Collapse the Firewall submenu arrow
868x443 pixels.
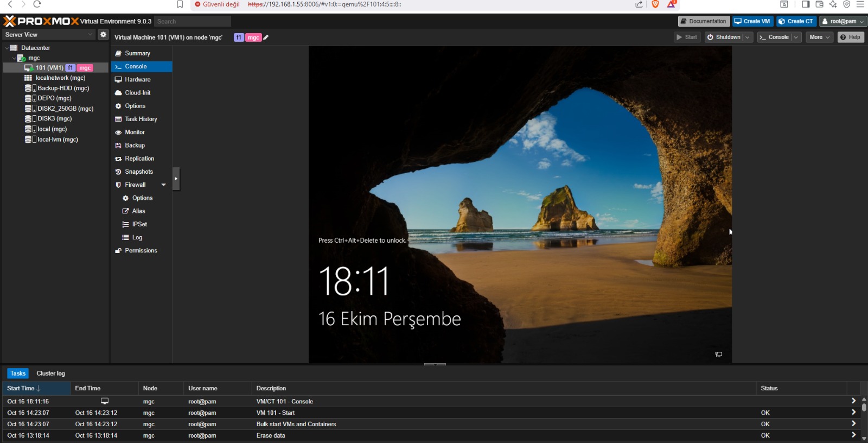(x=163, y=185)
